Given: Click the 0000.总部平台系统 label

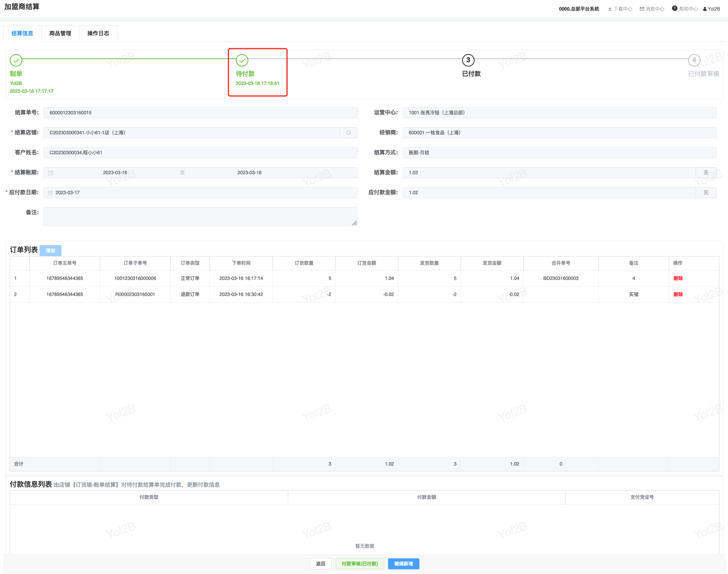Looking at the screenshot, I should (579, 9).
